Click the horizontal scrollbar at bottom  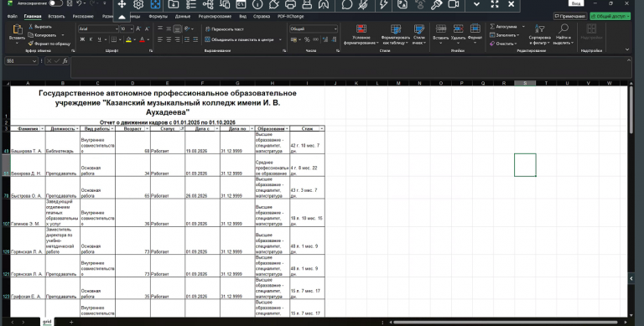(505, 323)
